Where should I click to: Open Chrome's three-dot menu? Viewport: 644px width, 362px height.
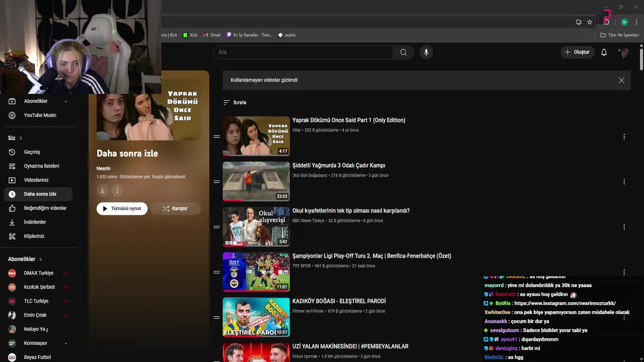pyautogui.click(x=636, y=22)
